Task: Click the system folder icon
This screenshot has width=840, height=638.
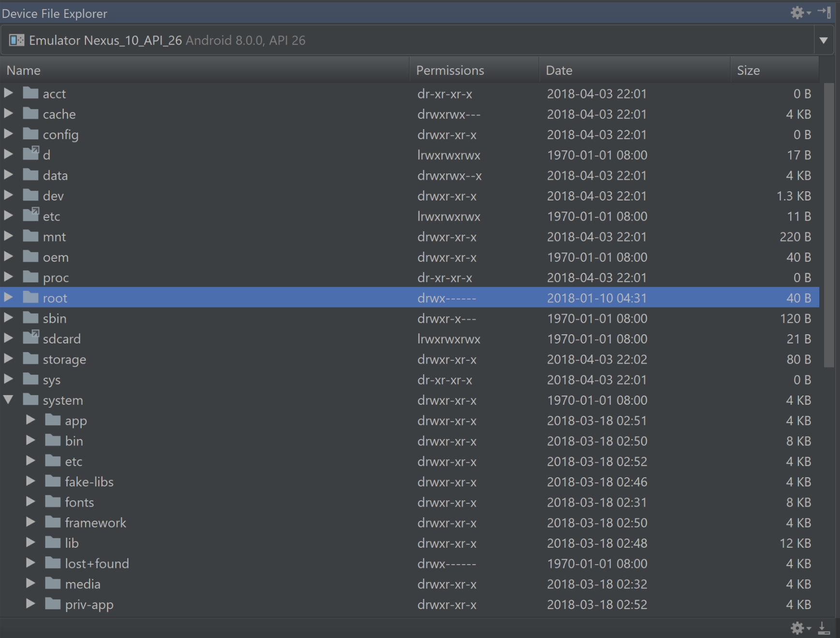Action: click(x=30, y=399)
